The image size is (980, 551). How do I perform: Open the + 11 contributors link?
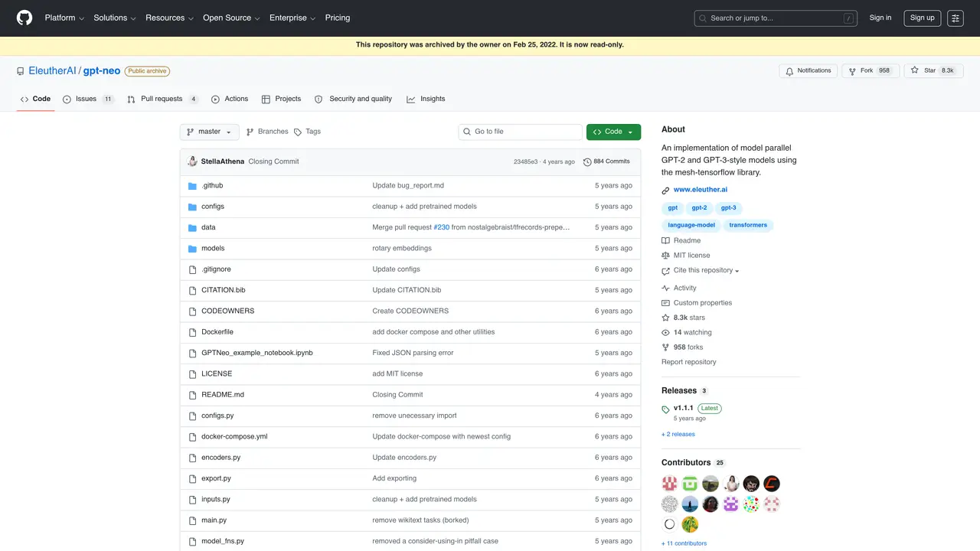coord(684,543)
